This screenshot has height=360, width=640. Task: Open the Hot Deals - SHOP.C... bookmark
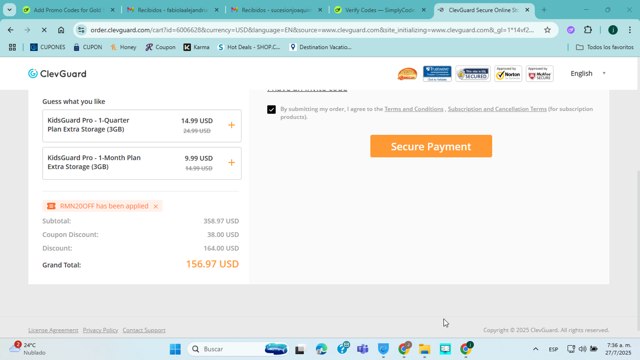[249, 47]
